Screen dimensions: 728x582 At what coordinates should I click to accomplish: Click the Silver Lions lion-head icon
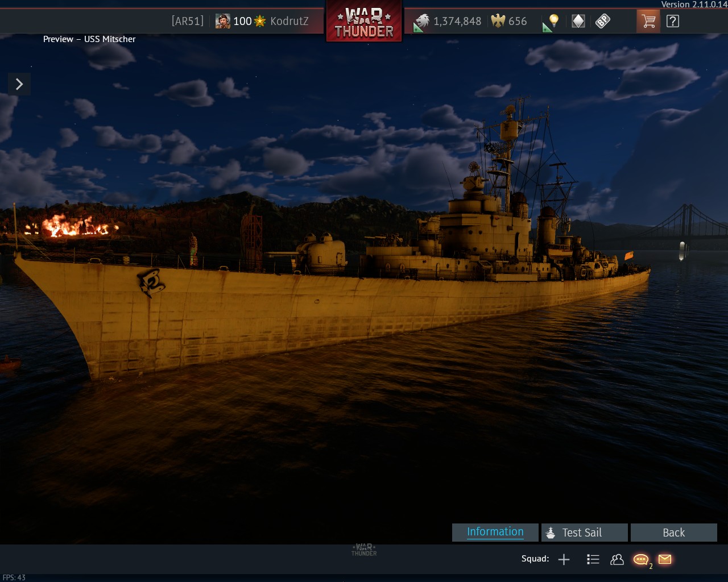(421, 22)
